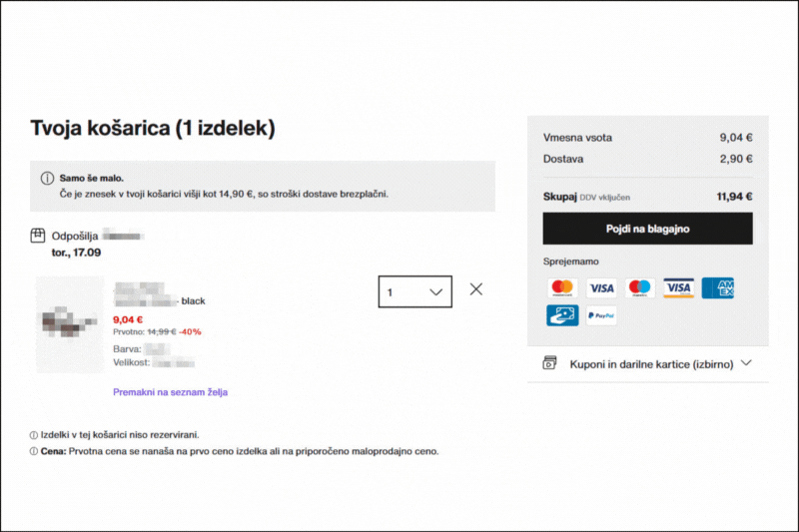The width and height of the screenshot is (799, 532).
Task: Click the Visa Electron card icon
Action: point(679,288)
